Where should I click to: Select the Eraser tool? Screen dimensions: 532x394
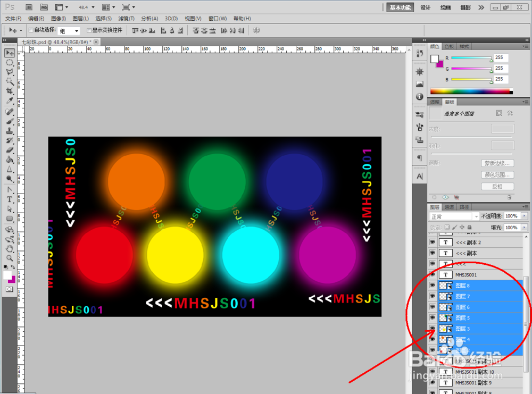pos(10,150)
